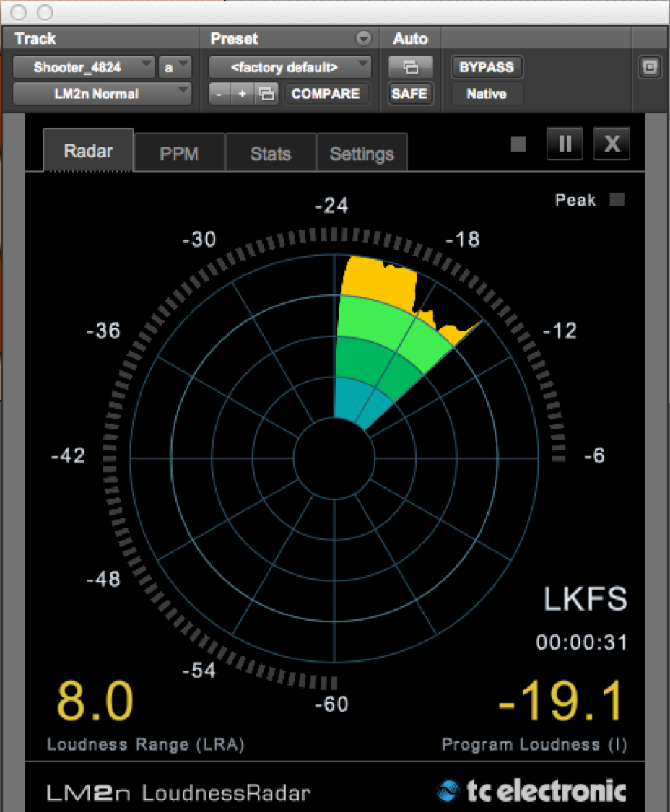This screenshot has height=812, width=670.
Task: Click the gray stop square indicator
Action: (518, 144)
